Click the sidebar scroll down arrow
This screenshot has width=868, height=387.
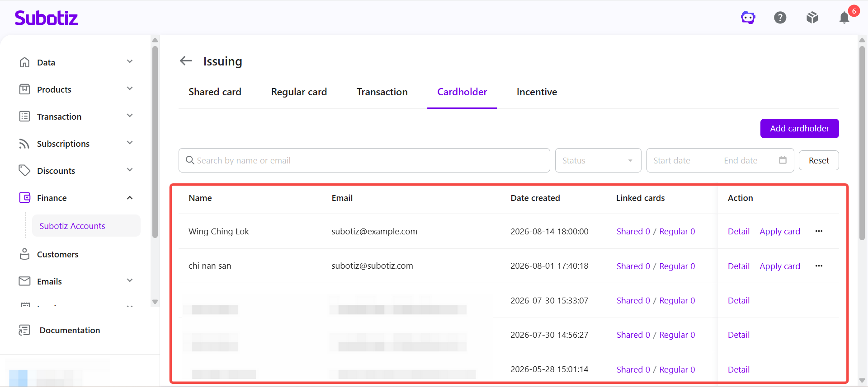tap(155, 302)
